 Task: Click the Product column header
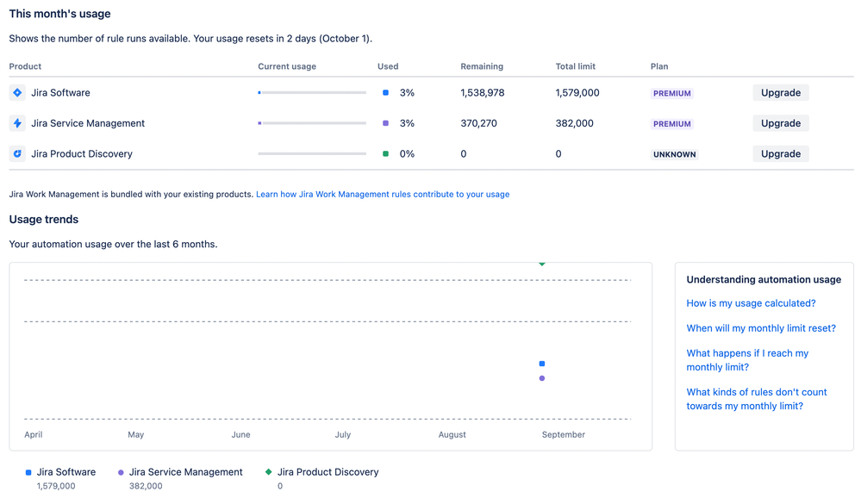[25, 66]
